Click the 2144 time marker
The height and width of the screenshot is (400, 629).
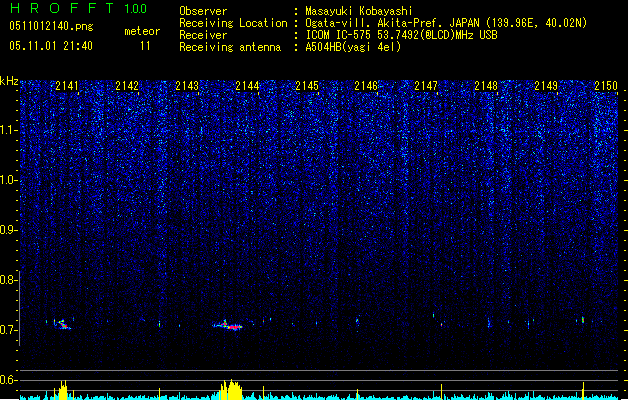[x=247, y=86]
